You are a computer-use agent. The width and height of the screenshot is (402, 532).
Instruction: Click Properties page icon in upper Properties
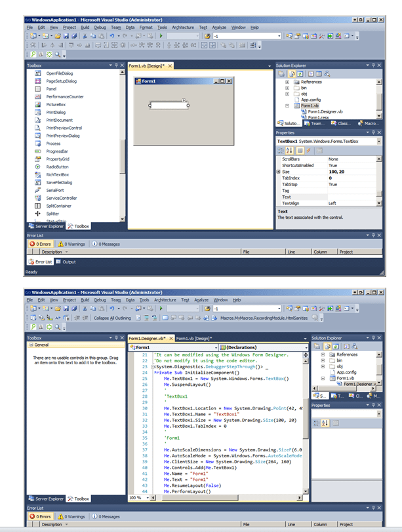tap(319, 150)
